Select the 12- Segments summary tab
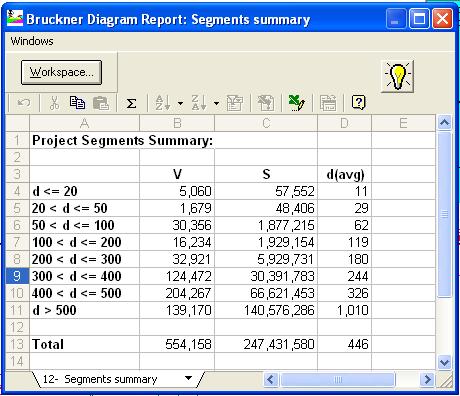The image size is (460, 396). click(x=100, y=379)
